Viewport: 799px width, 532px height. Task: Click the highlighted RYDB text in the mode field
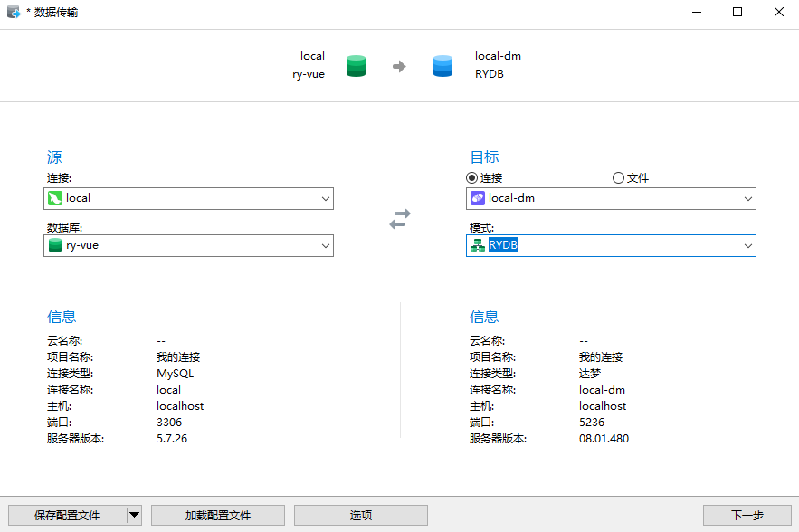[x=504, y=245]
